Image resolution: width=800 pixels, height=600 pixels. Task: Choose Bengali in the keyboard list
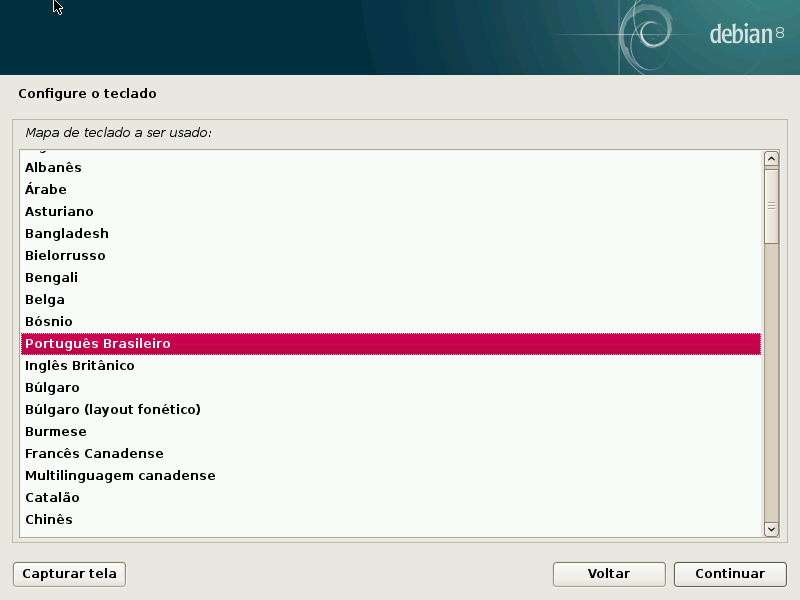pyautogui.click(x=51, y=278)
